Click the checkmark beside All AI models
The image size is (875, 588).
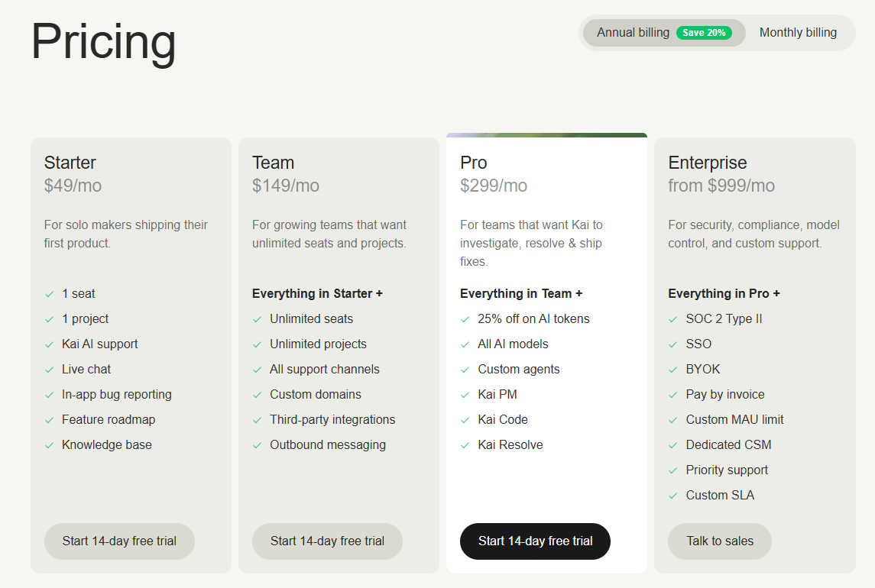pos(465,344)
